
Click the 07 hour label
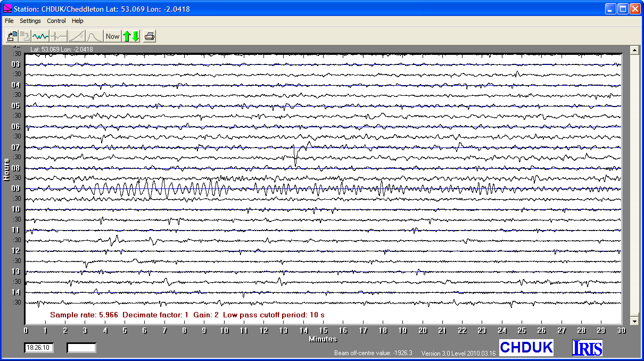pos(15,147)
